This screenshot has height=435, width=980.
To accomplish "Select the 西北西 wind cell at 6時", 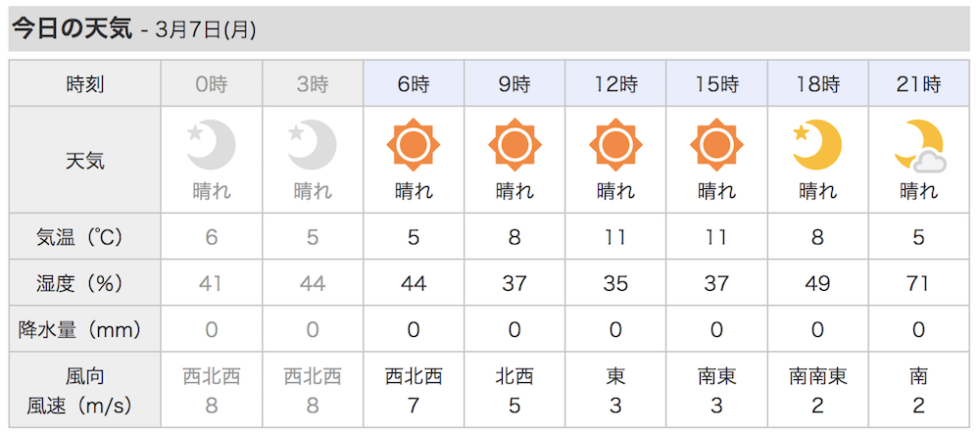I will (x=414, y=376).
